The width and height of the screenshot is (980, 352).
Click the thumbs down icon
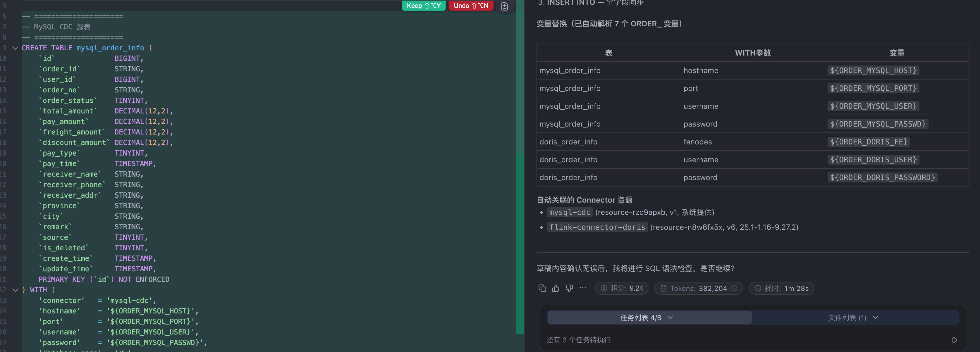[569, 288]
